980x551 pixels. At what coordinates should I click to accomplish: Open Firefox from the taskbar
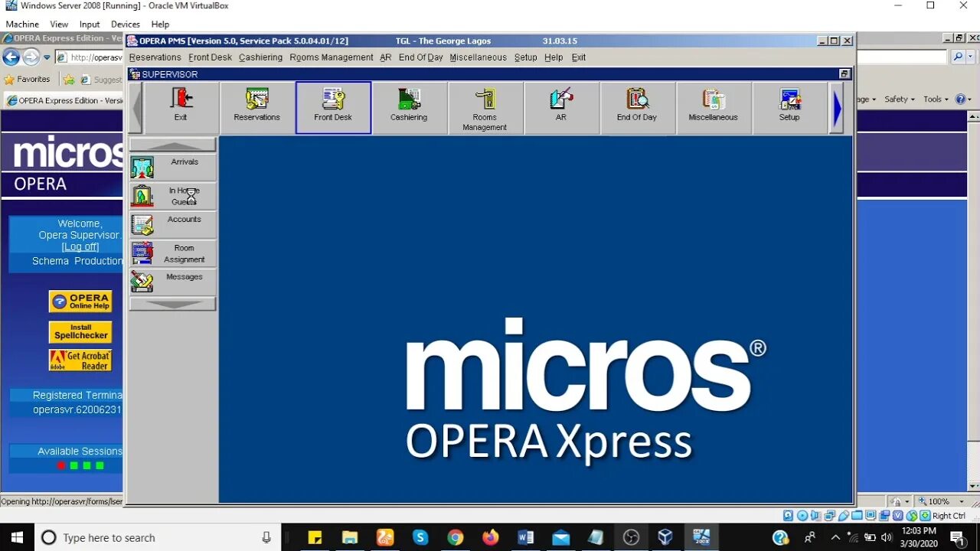(x=490, y=537)
